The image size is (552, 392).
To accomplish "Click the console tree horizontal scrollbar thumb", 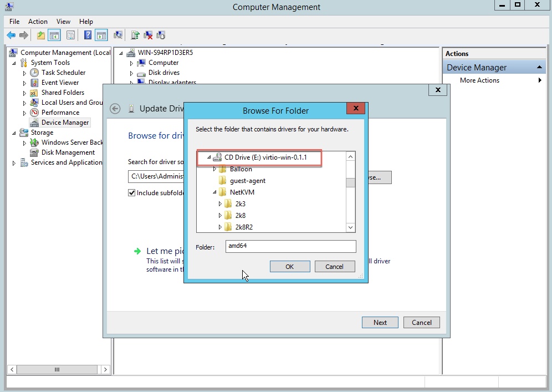I will pos(57,369).
